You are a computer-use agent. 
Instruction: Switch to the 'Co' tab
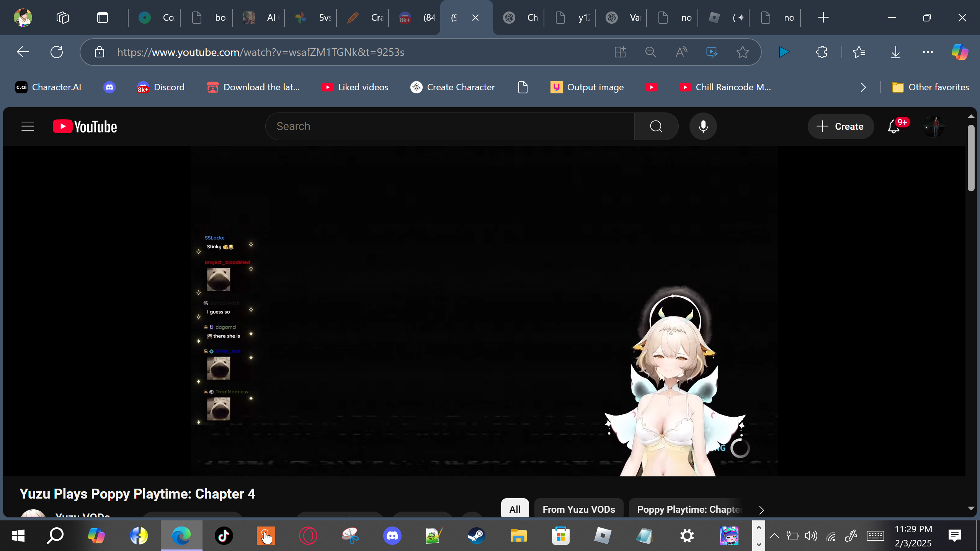(155, 18)
